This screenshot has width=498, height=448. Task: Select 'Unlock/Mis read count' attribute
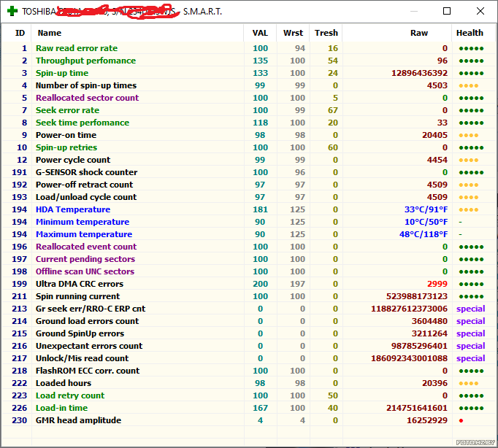coord(83,358)
